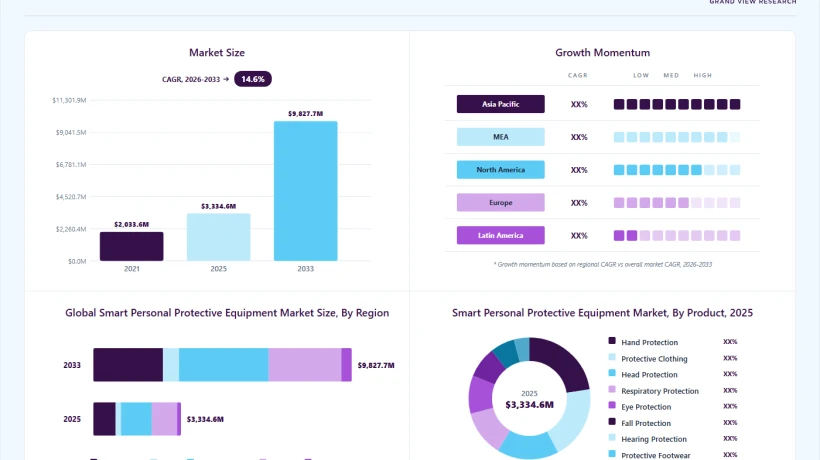Click the North America momentum indicator squares
Image resolution: width=820 pixels, height=460 pixels.
[x=677, y=170]
